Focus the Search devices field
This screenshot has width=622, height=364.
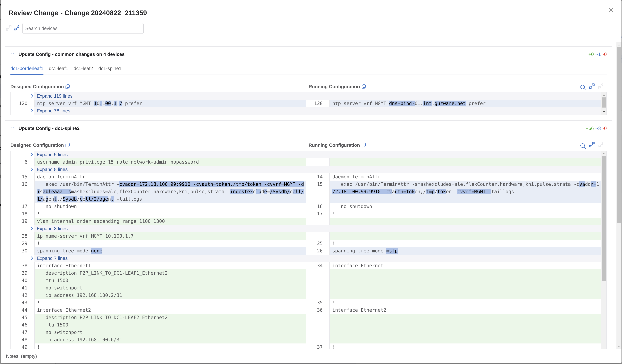(83, 28)
